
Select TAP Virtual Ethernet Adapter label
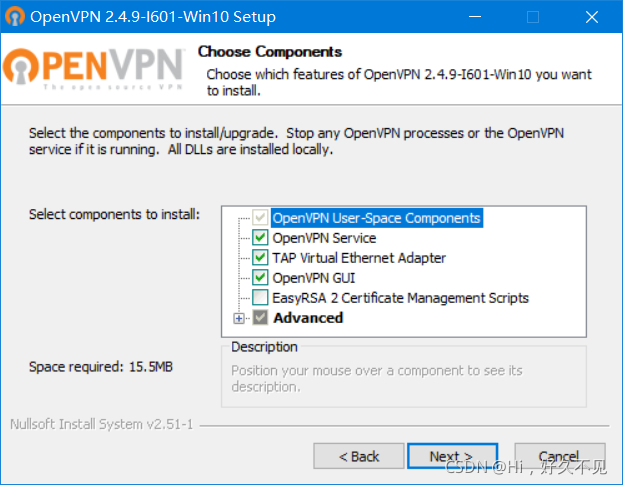tap(359, 258)
